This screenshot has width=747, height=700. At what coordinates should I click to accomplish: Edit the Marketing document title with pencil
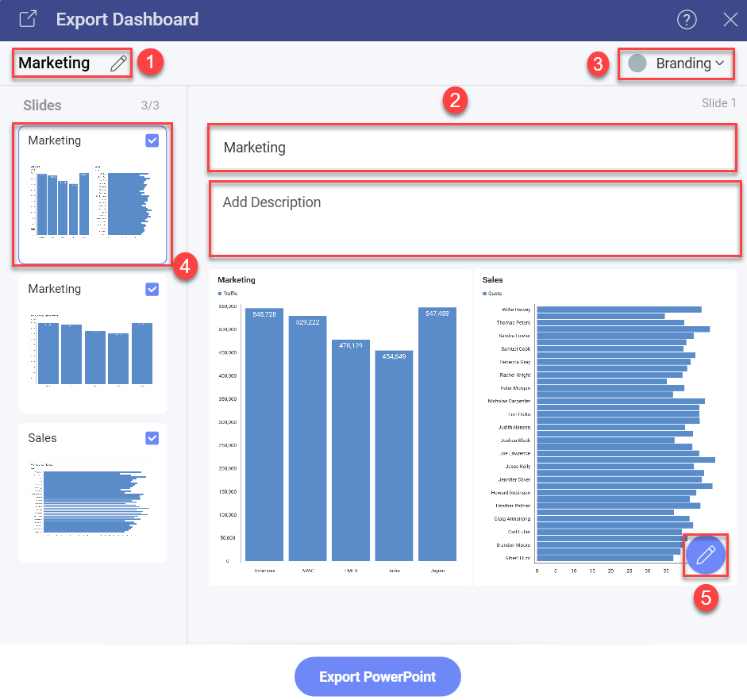click(x=118, y=63)
